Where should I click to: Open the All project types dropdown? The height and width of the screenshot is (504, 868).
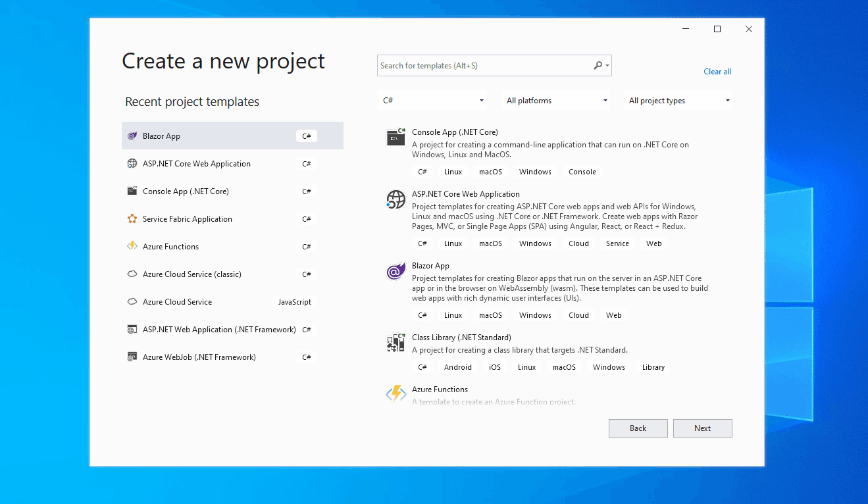point(679,101)
